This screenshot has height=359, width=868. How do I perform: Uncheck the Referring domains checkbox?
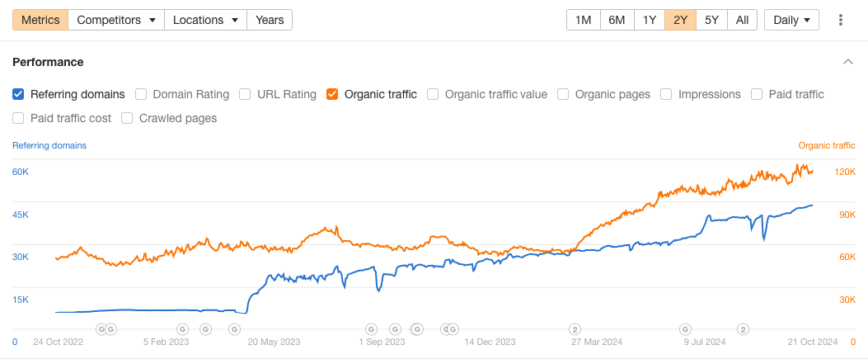pos(18,94)
